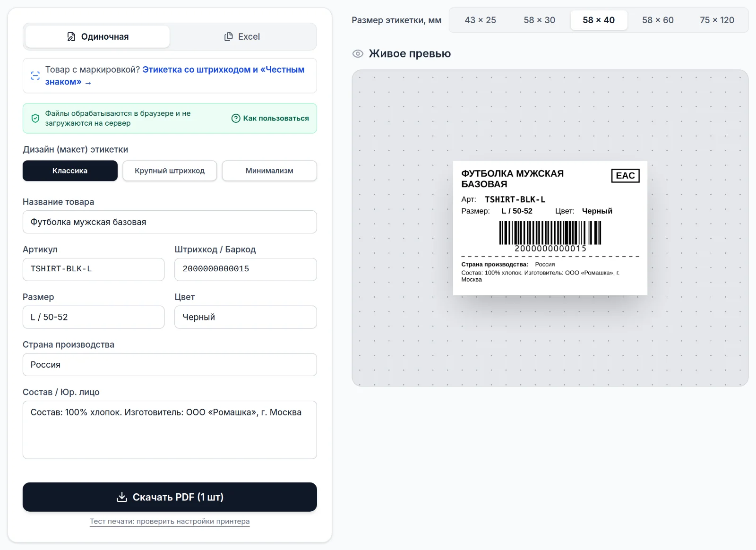
Task: Click the ФУТБОЛКА МУЖСКАЯ БАЗОВАЯ title in preview
Action: click(513, 179)
